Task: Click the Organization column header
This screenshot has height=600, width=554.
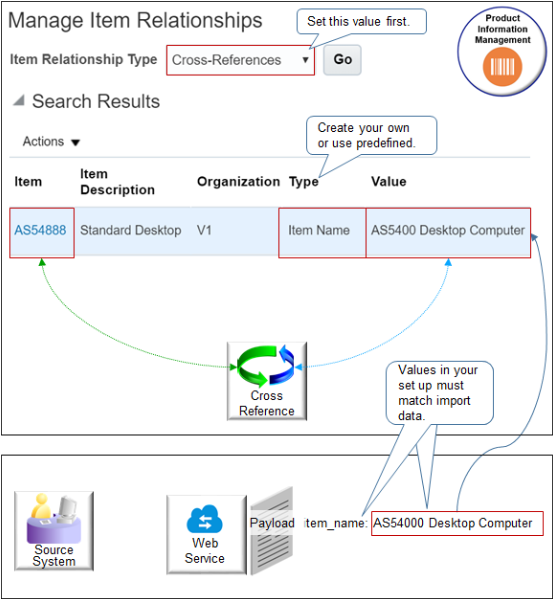Action: click(x=238, y=182)
